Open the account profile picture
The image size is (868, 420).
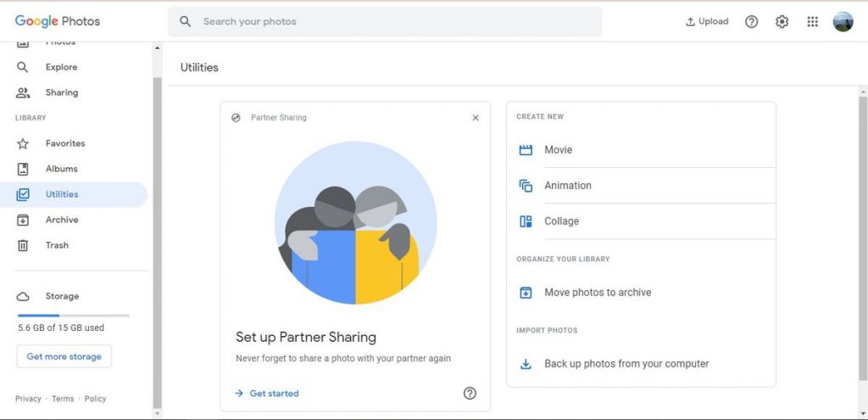[843, 22]
